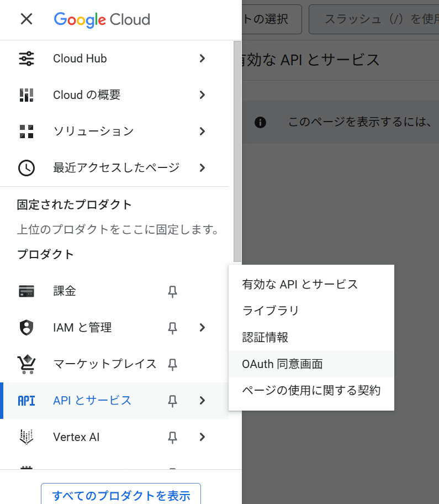The height and width of the screenshot is (504, 439).
Task: Click the slash search input field
Action: pyautogui.click(x=374, y=19)
